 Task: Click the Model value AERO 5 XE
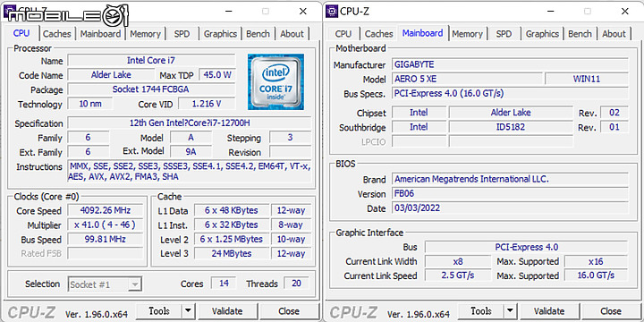[x=468, y=79]
